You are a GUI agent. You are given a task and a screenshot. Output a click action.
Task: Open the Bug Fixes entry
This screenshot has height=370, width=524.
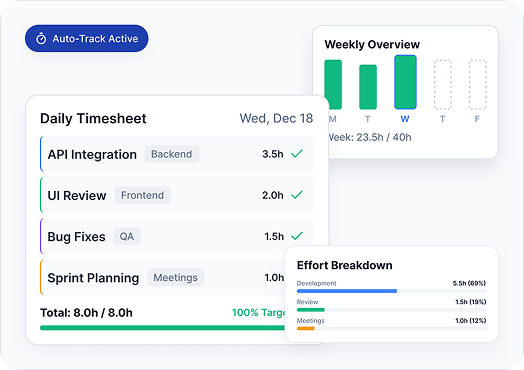[x=177, y=236]
